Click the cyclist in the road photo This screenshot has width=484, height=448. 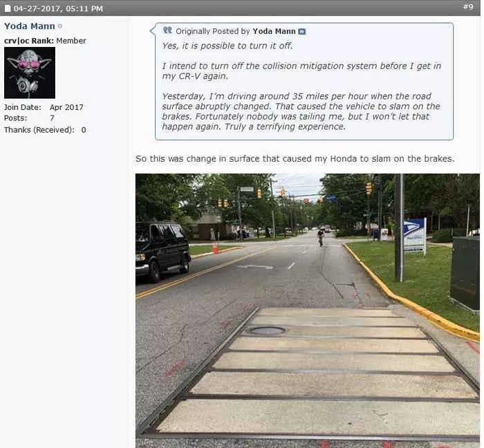tap(321, 238)
